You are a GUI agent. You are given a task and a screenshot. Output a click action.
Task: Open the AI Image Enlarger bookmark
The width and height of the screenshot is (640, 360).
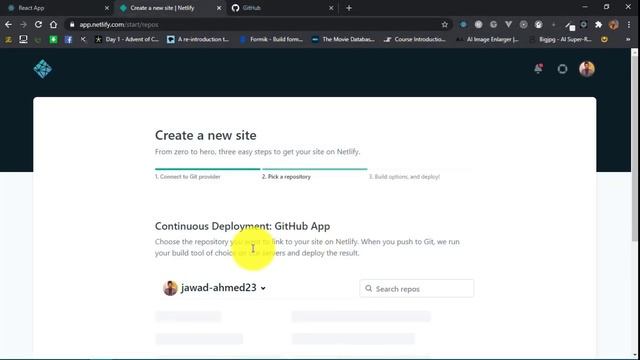487,40
